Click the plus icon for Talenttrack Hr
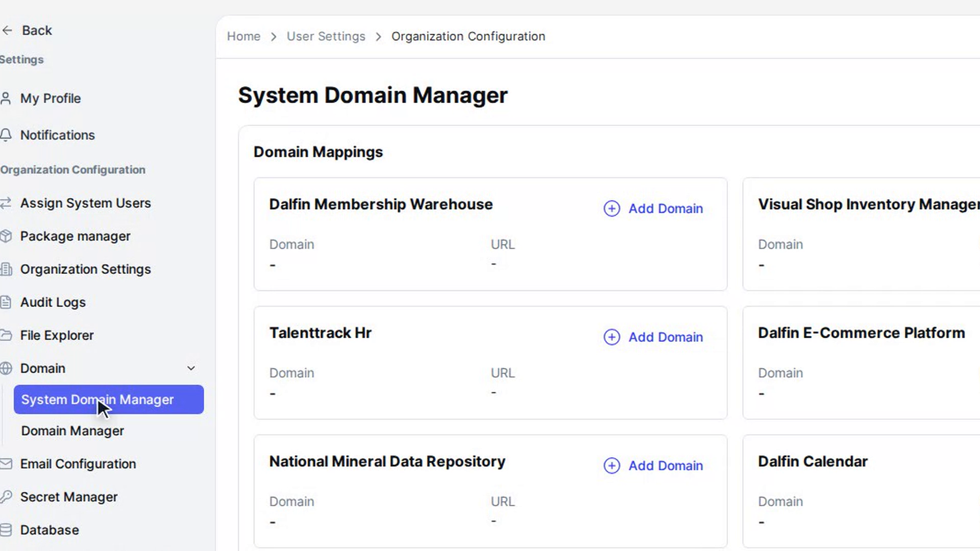This screenshot has height=551, width=980. click(611, 337)
